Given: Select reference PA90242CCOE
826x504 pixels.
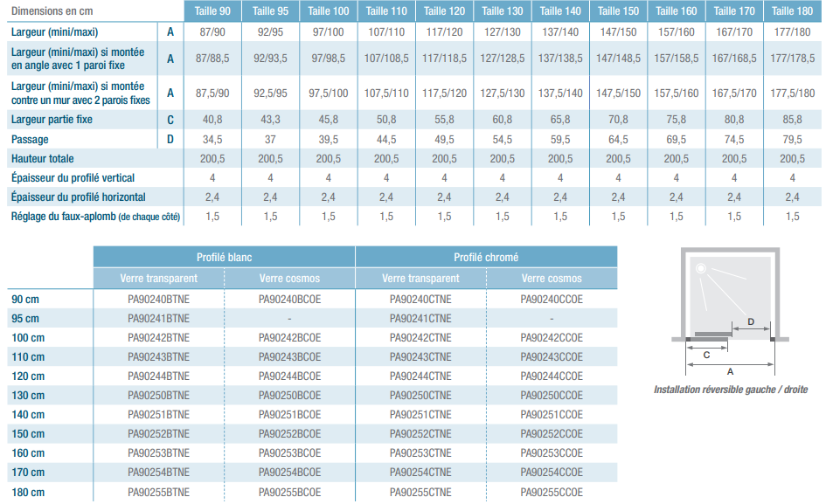Looking at the screenshot, I should coord(552,337).
